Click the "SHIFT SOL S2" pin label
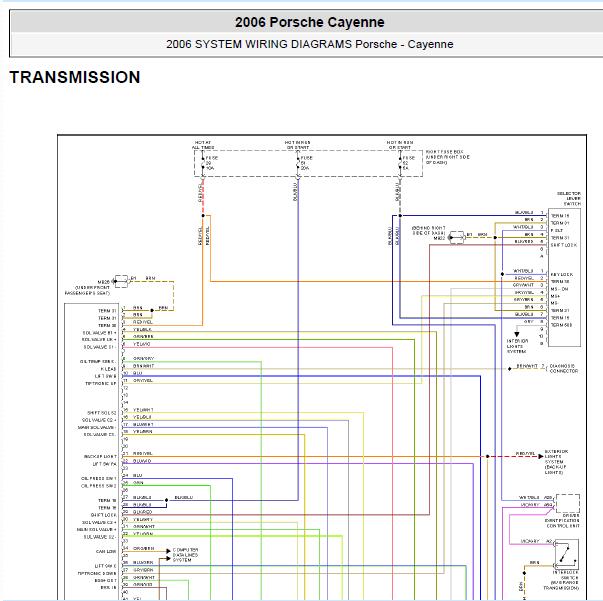Viewport: 603px width, 601px height. tap(102, 413)
